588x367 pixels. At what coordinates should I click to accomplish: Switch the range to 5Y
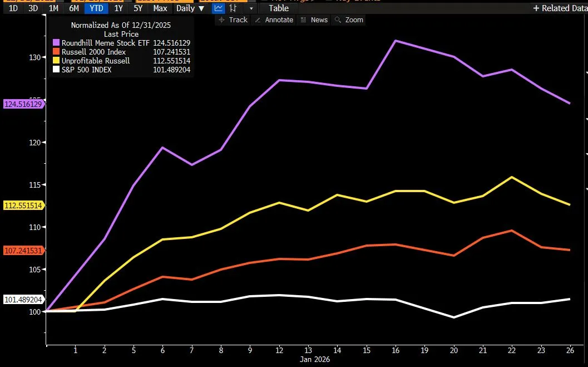138,8
